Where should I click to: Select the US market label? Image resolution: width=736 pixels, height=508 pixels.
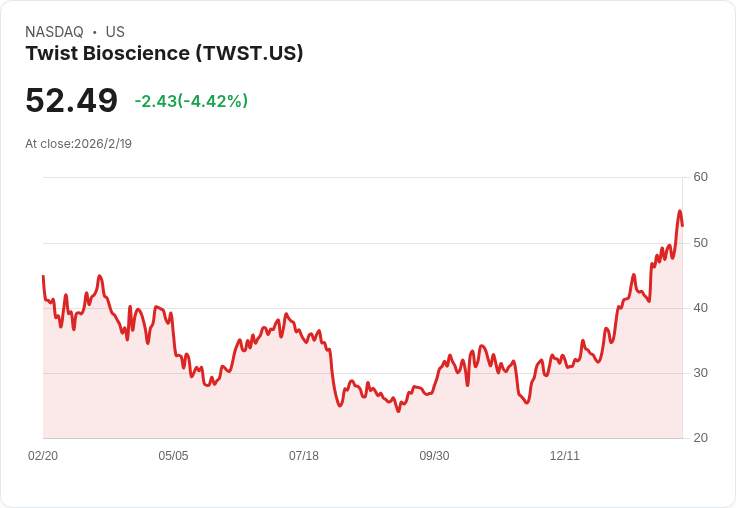pos(115,32)
